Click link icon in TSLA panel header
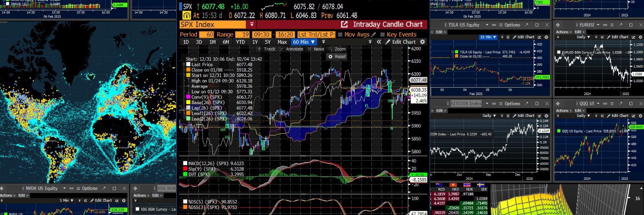This screenshot has height=215, width=644. click(494, 25)
